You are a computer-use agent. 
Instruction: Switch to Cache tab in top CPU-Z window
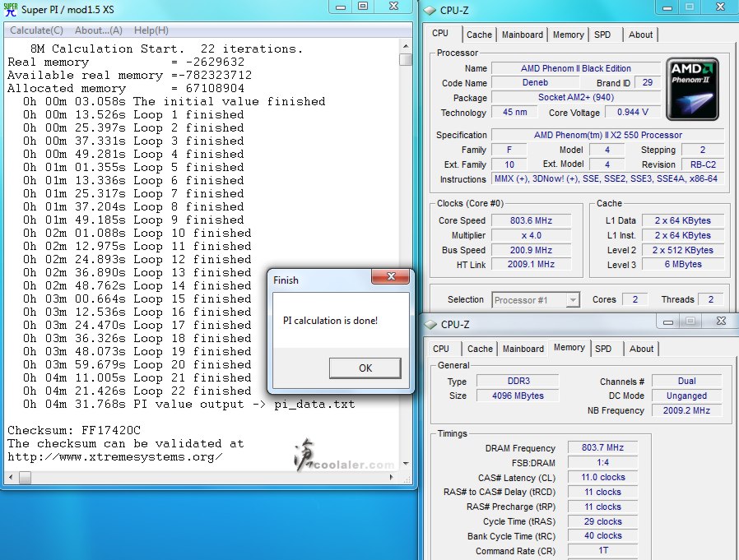click(479, 35)
